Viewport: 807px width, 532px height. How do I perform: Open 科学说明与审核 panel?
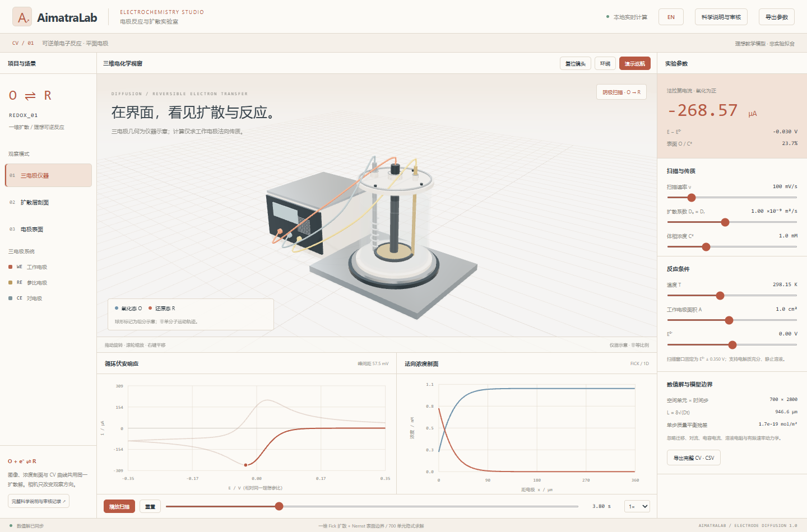tap(721, 17)
